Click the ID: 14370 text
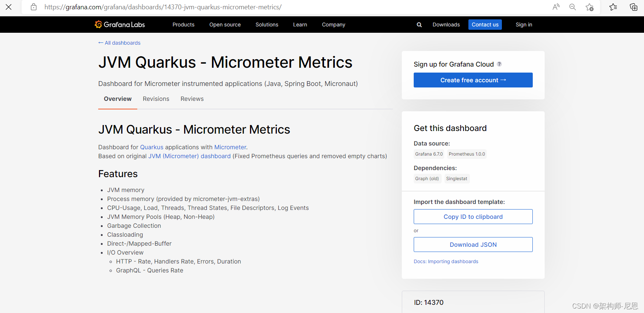Image resolution: width=644 pixels, height=313 pixels. [429, 302]
